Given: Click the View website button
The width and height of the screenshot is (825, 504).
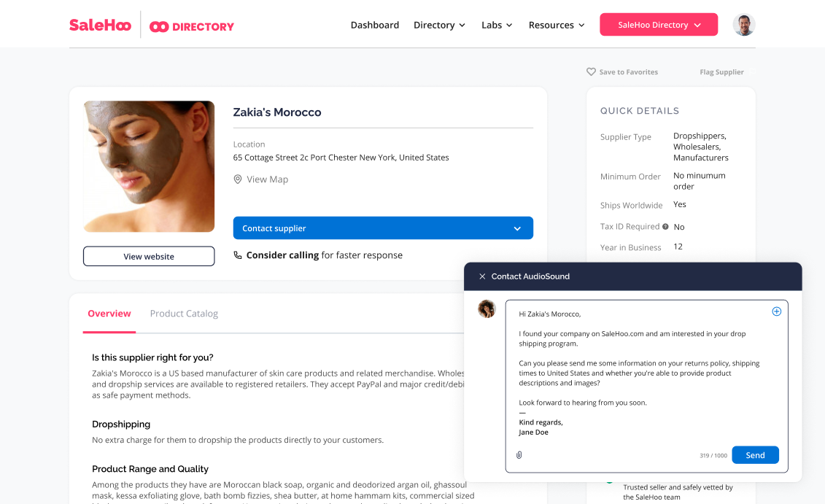Looking at the screenshot, I should point(149,256).
